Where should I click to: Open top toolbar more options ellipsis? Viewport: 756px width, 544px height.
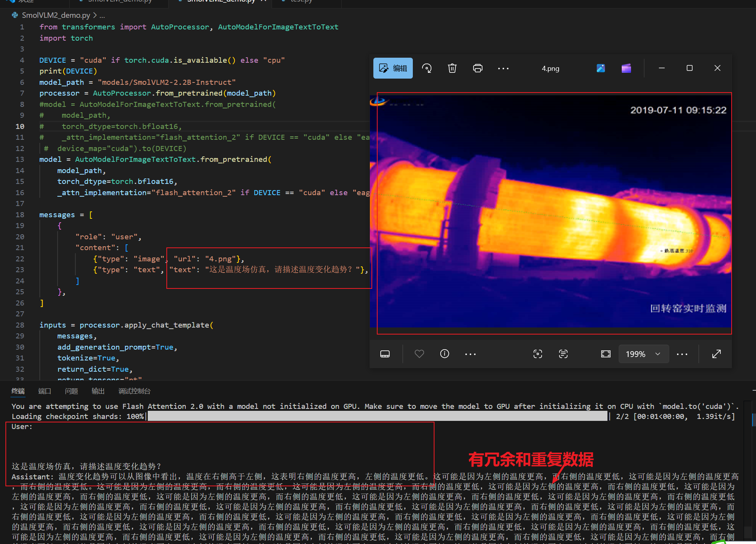(x=503, y=69)
